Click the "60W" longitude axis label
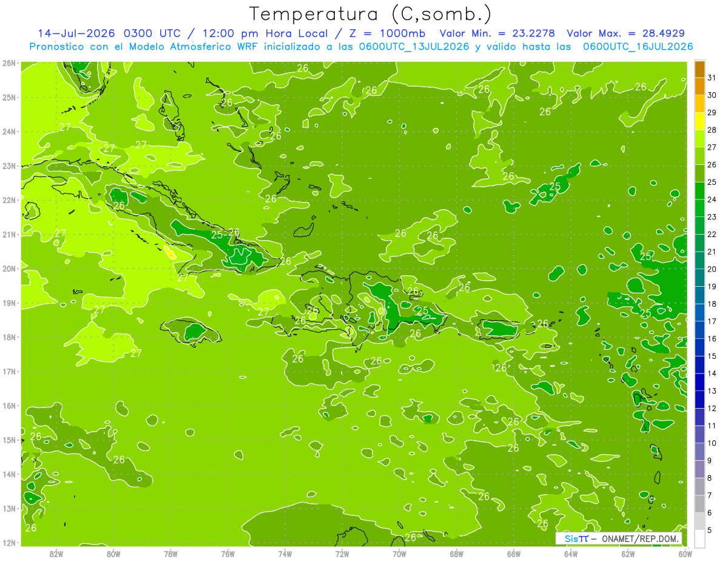The image size is (728, 562). [685, 554]
